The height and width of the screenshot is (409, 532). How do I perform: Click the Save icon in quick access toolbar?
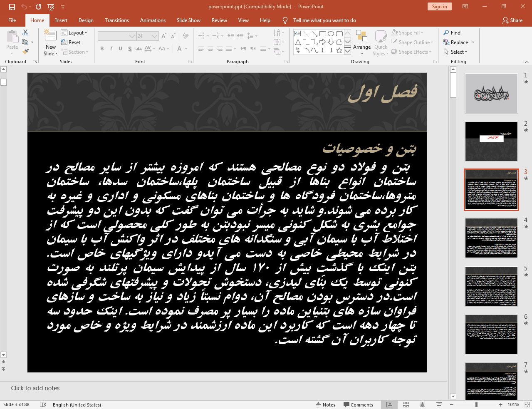click(x=12, y=7)
